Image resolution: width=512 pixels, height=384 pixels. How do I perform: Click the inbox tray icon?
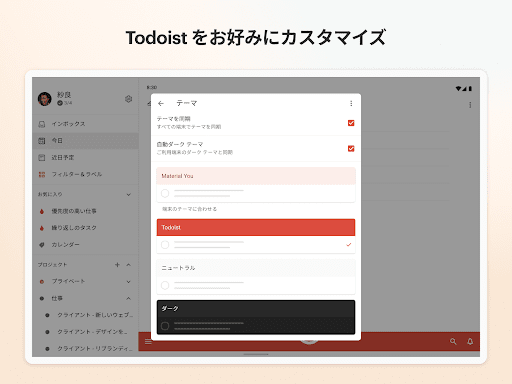(42, 124)
